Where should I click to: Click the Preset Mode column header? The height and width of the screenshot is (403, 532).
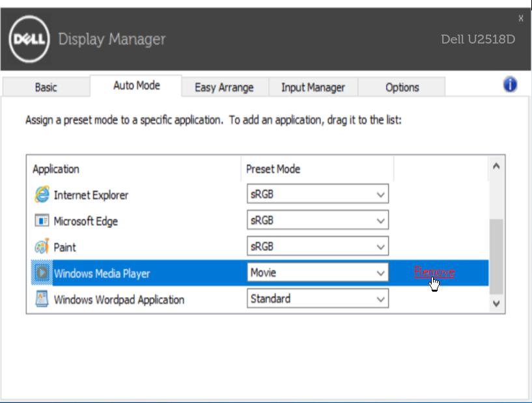273,169
